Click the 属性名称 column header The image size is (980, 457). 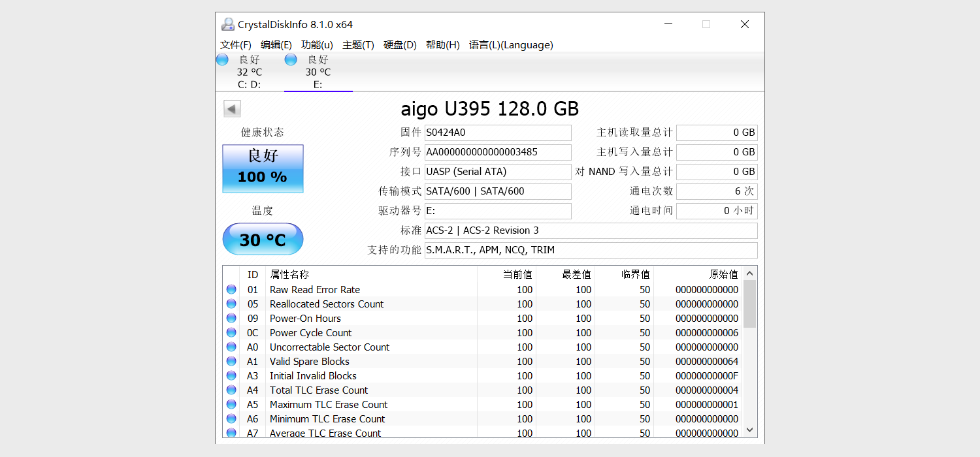pyautogui.click(x=371, y=274)
